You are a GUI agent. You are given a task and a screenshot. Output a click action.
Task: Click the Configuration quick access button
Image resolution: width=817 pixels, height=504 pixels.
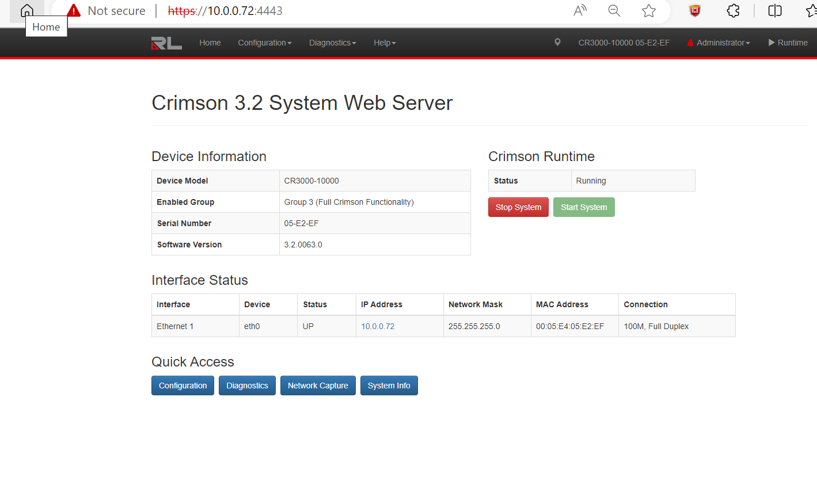coord(183,385)
